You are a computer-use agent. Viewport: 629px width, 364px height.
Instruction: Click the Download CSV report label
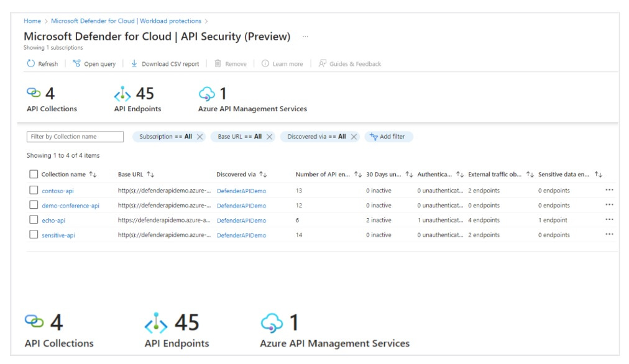pyautogui.click(x=170, y=64)
